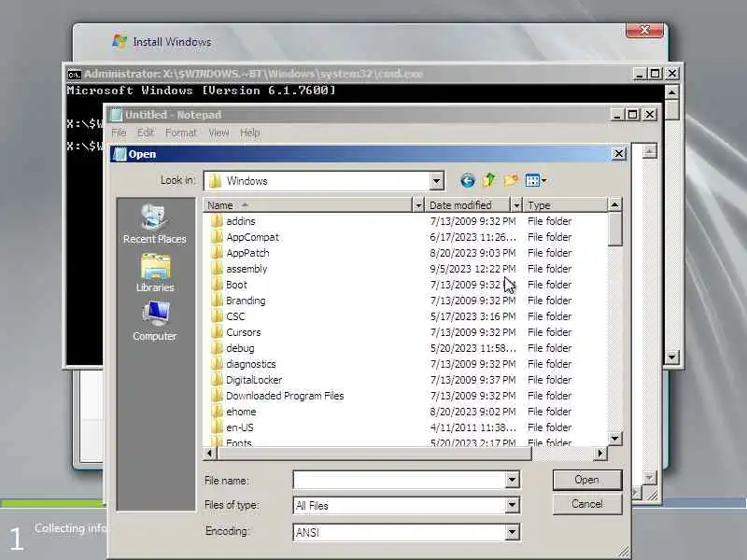This screenshot has height=560, width=747.
Task: Click date '7/13/2009 9:37 PM'
Action: 472,380
